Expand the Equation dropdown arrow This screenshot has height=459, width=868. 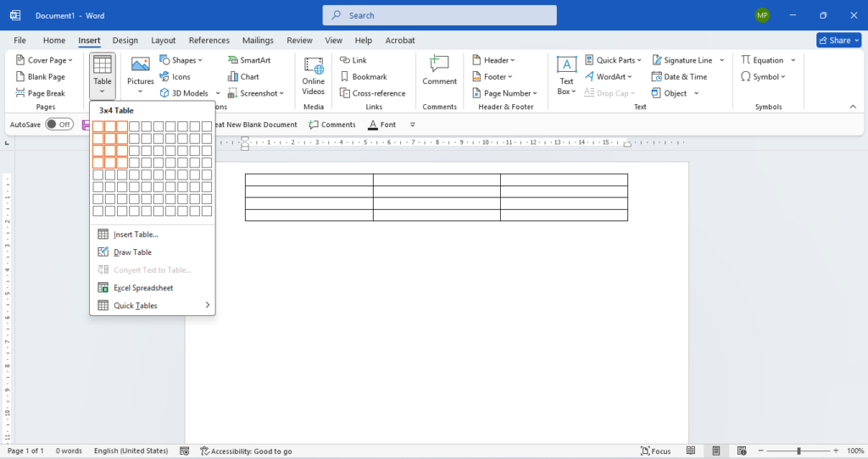[793, 60]
